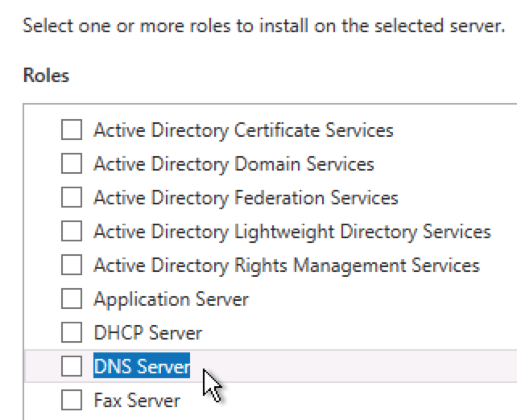This screenshot has height=420, width=517.
Task: Check the Application Server checkbox
Action: point(72,299)
